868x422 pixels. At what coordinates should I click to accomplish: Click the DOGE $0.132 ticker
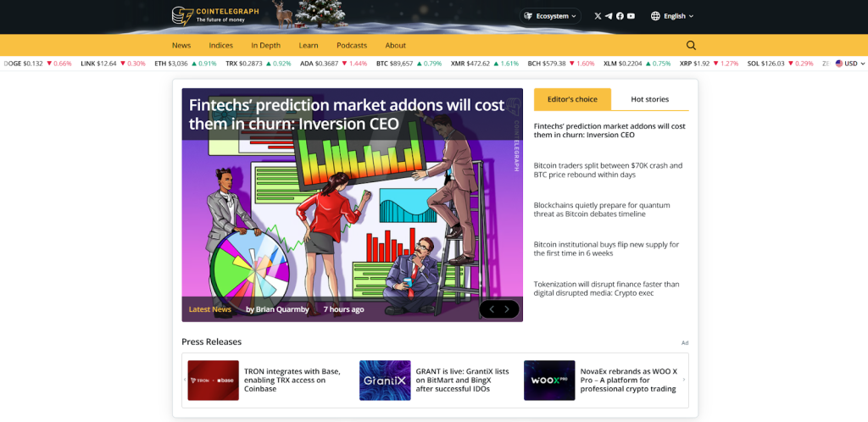click(37, 64)
